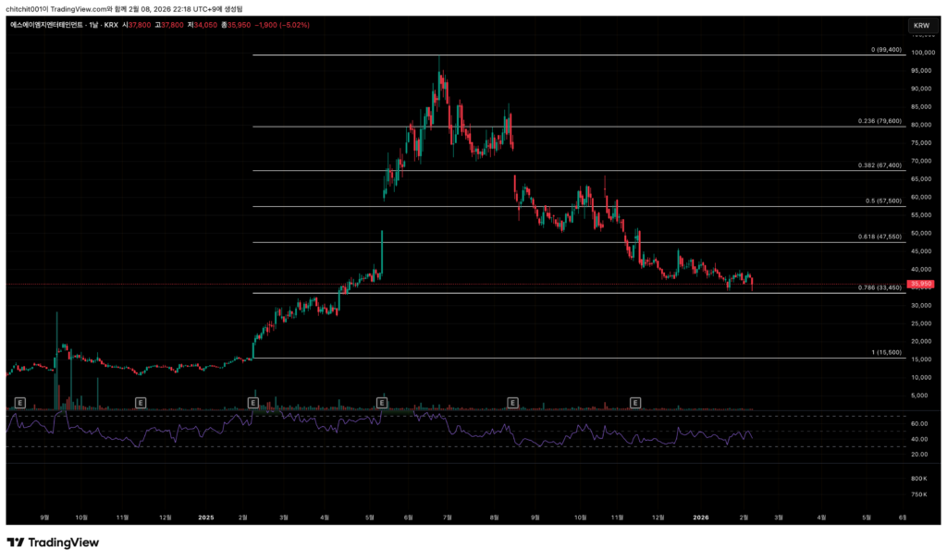Click the 2025 year label on time axis
Screen dimensions: 947x560
point(205,518)
